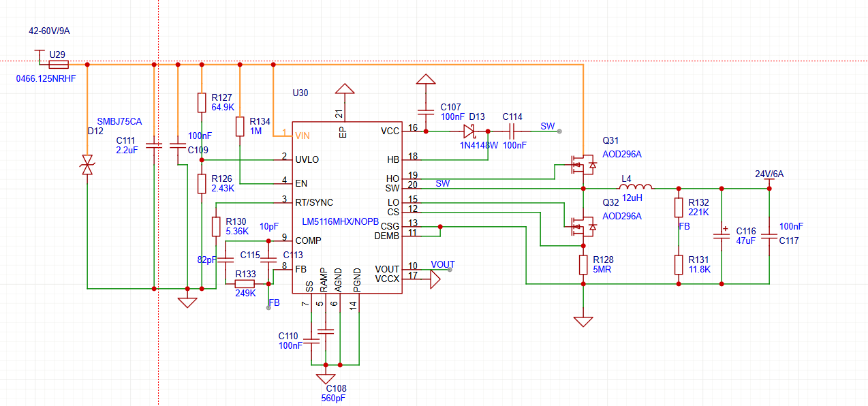Select the 42-60V/9A input label
The image size is (868, 406).
pyautogui.click(x=49, y=31)
